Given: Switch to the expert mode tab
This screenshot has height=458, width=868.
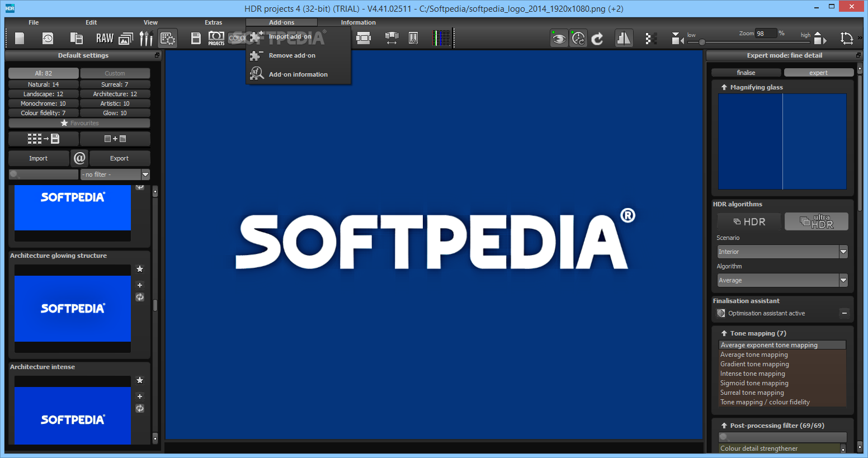Looking at the screenshot, I should point(819,73).
